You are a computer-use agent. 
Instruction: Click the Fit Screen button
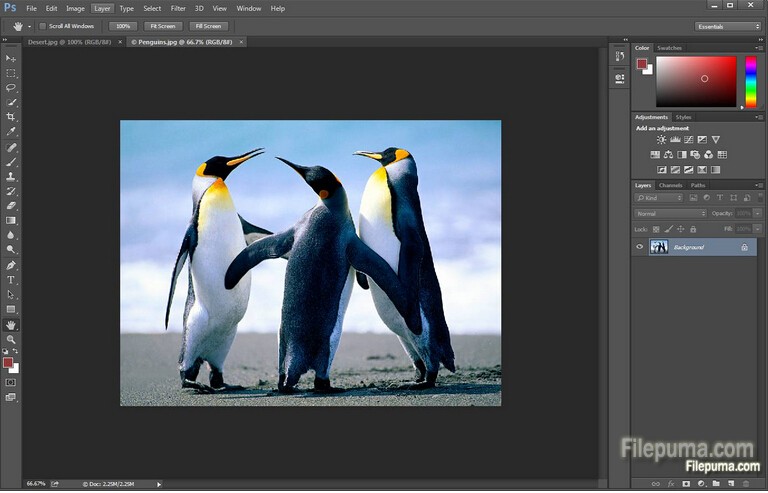coord(163,26)
